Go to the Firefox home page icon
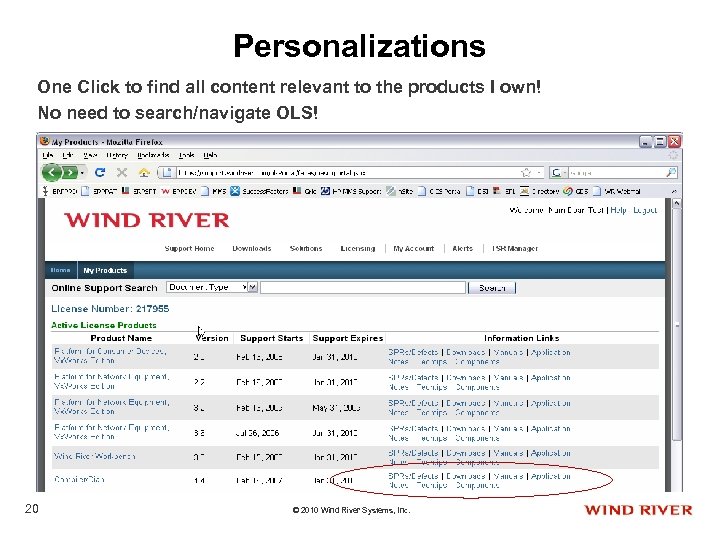720x540 pixels. pyautogui.click(x=144, y=173)
